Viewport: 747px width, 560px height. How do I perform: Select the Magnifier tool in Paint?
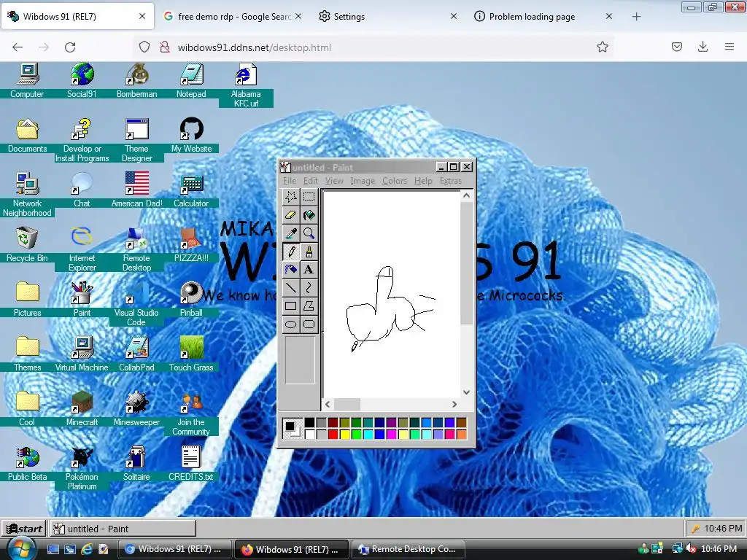[309, 233]
